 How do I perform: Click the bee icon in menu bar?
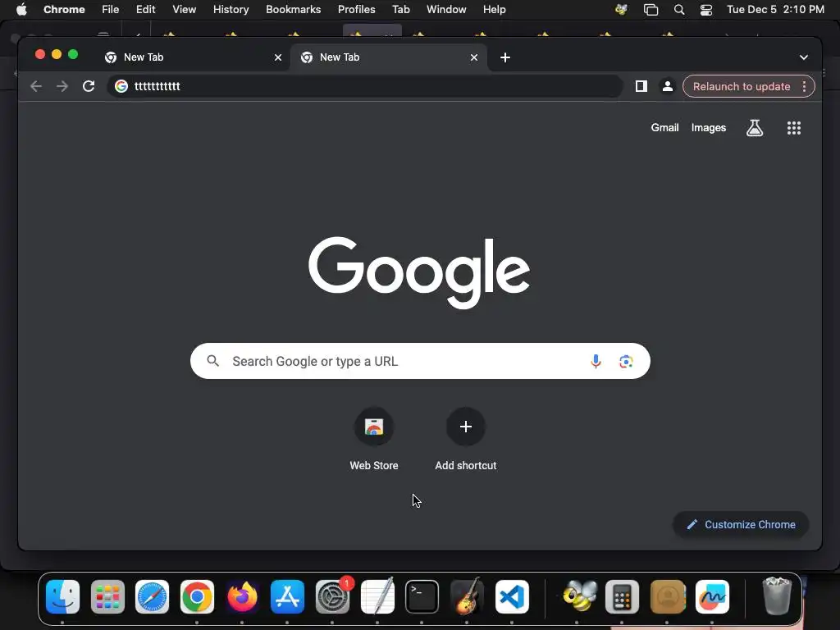pos(621,10)
